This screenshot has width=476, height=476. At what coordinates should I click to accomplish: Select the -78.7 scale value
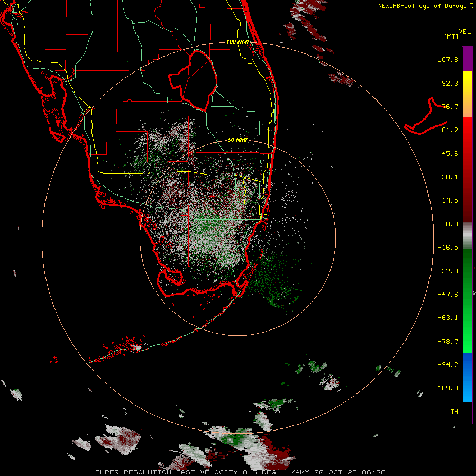pyautogui.click(x=448, y=342)
